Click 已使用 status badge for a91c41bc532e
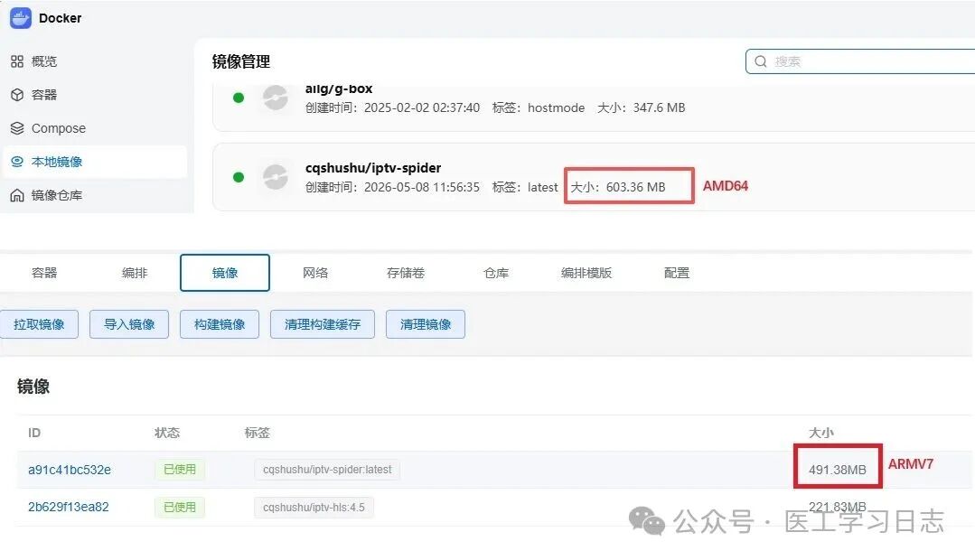The width and height of the screenshot is (975, 560). pos(180,470)
